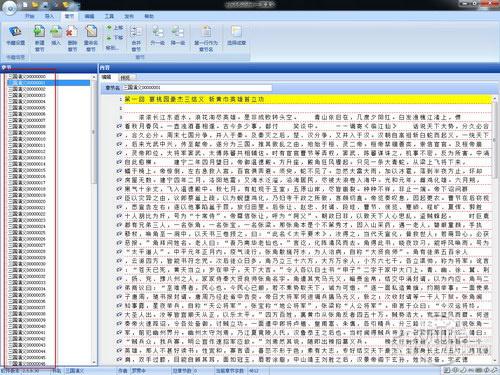
Task: Click the 插入 insert chapter icon in ribbon
Action: (56, 35)
